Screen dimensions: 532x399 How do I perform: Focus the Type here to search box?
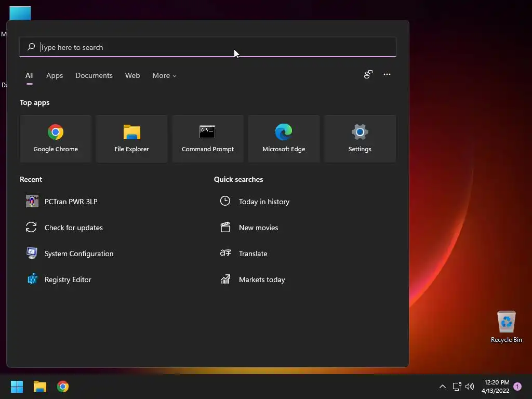pos(208,47)
